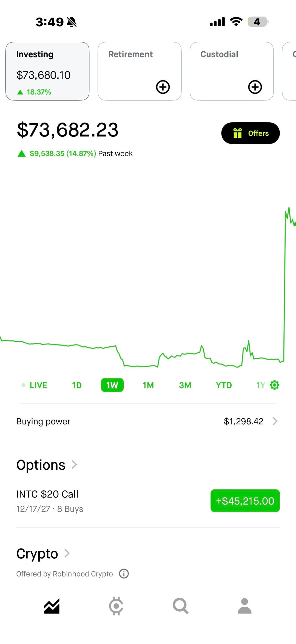Screen dimensions: 296x644
Task: Open chart settings gear icon
Action: click(x=274, y=385)
